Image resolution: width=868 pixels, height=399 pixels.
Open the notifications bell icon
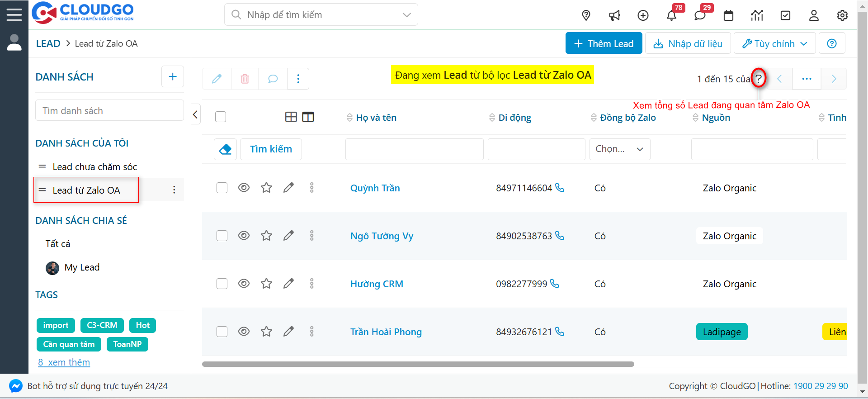coord(671,15)
